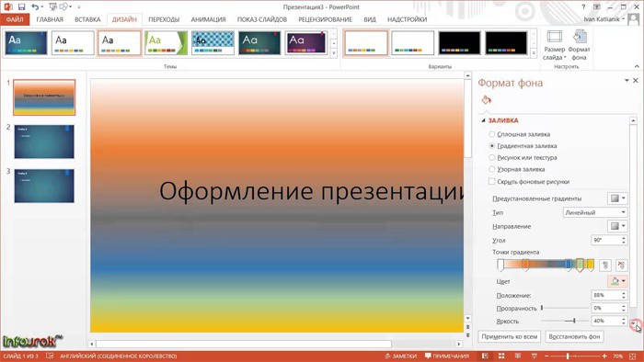This screenshot has height=362, width=644.
Task: Open the ВИД tab
Action: pyautogui.click(x=370, y=19)
